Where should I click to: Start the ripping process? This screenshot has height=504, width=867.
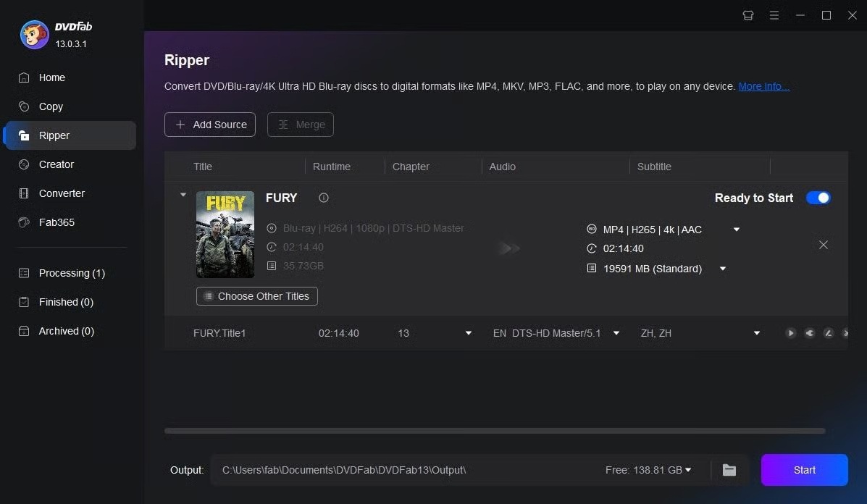(x=804, y=470)
